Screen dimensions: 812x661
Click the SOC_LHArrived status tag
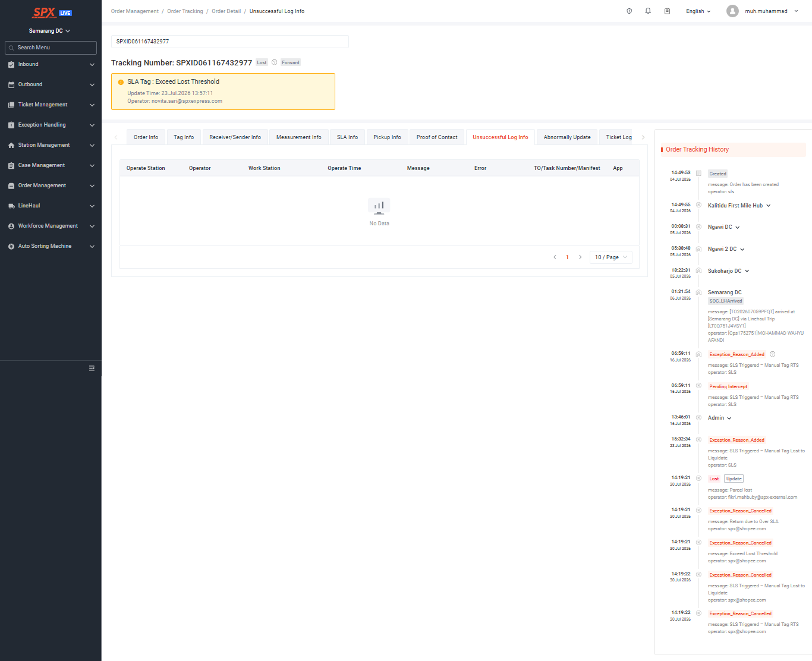click(726, 301)
